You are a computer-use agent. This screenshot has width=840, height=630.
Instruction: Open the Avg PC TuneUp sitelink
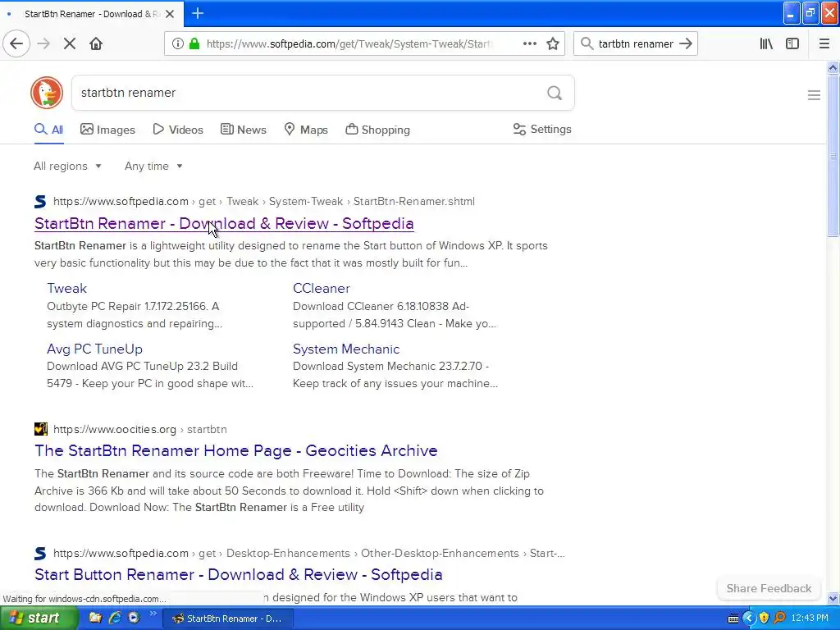click(x=95, y=349)
